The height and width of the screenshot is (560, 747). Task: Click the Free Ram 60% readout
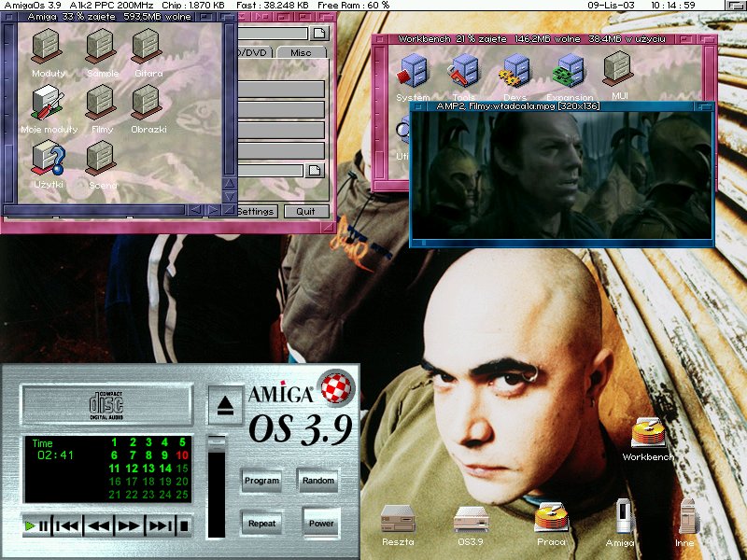(354, 6)
